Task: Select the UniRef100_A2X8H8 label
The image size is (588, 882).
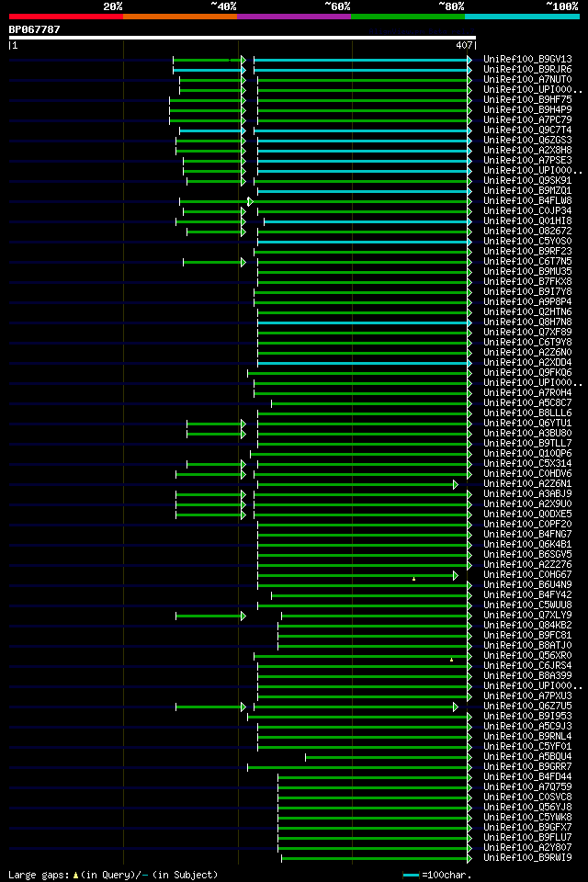Action: pos(527,150)
